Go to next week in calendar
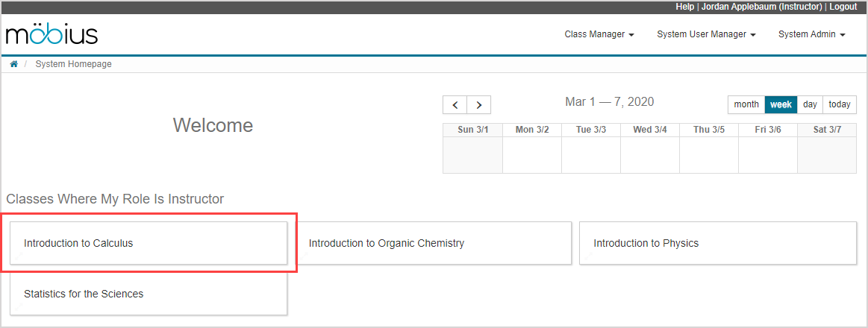Viewport: 868px width, 328px height. tap(479, 104)
